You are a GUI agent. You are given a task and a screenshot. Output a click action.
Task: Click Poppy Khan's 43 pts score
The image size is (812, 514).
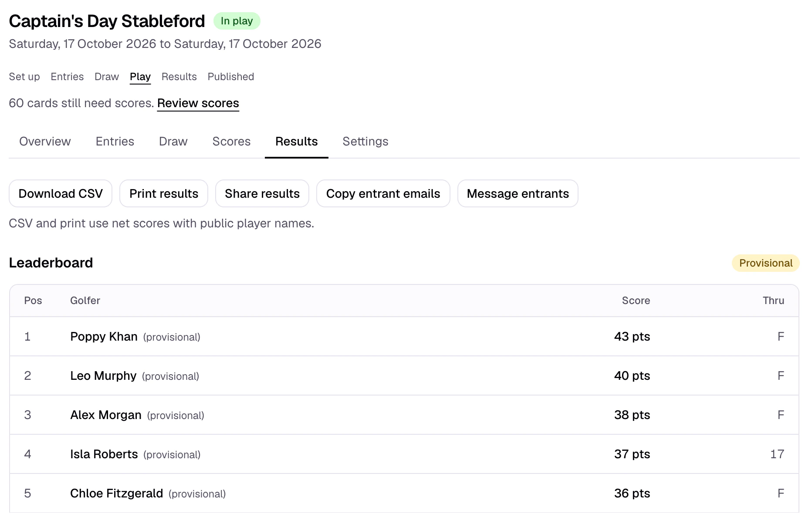(x=632, y=337)
